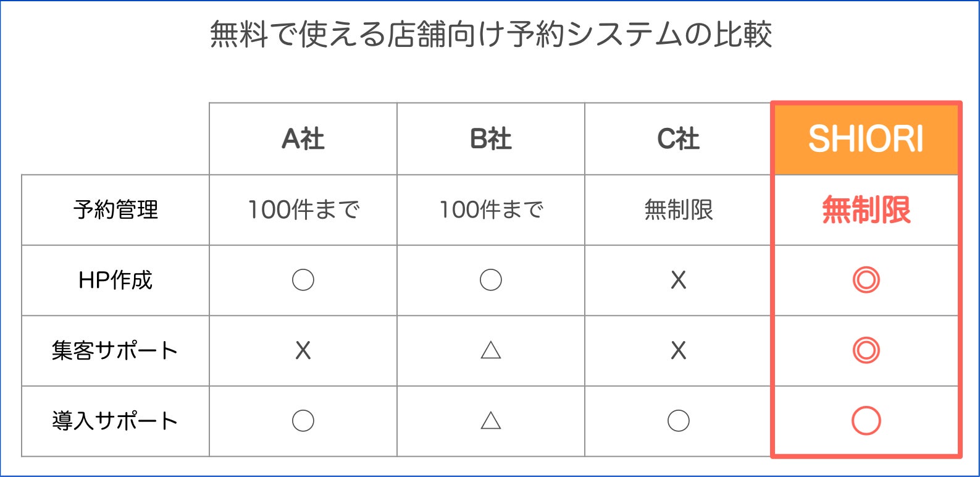Click the X mark for A社 集客サポート
Screen dimensions: 980x477
click(x=303, y=350)
